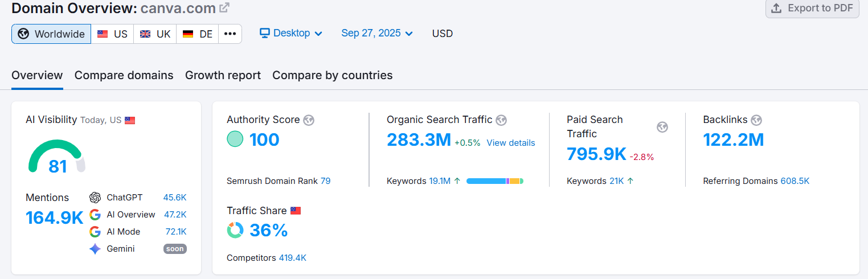The image size is (868, 279).
Task: Click the Export to PDF button
Action: [x=812, y=8]
